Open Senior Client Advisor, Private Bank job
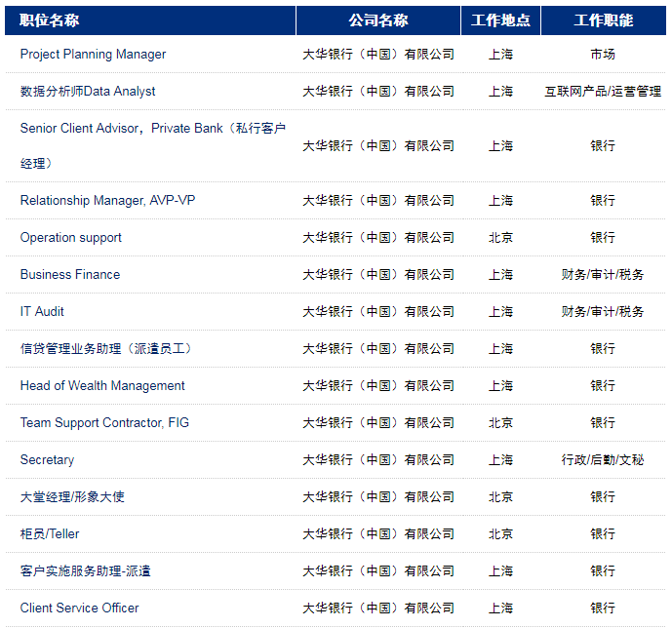 click(x=153, y=145)
